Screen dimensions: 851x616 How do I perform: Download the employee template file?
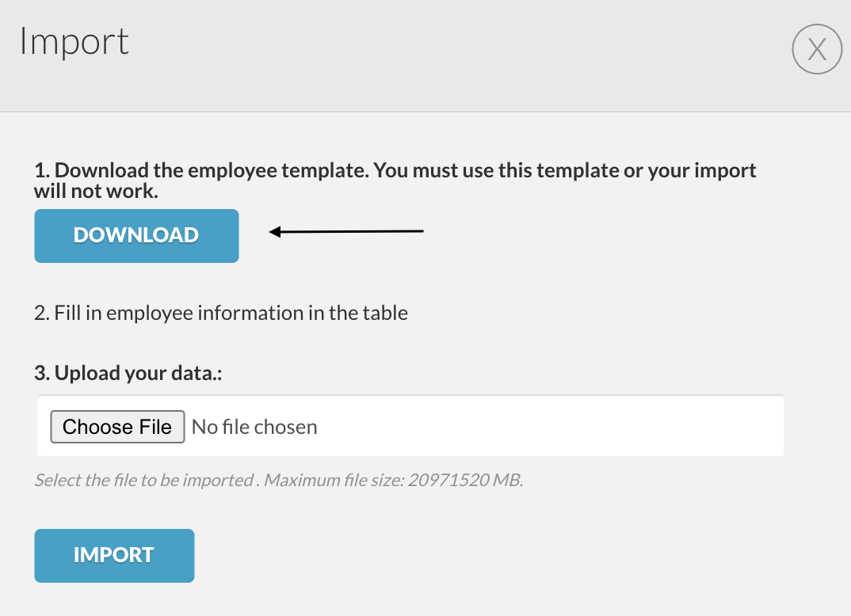[x=136, y=236]
